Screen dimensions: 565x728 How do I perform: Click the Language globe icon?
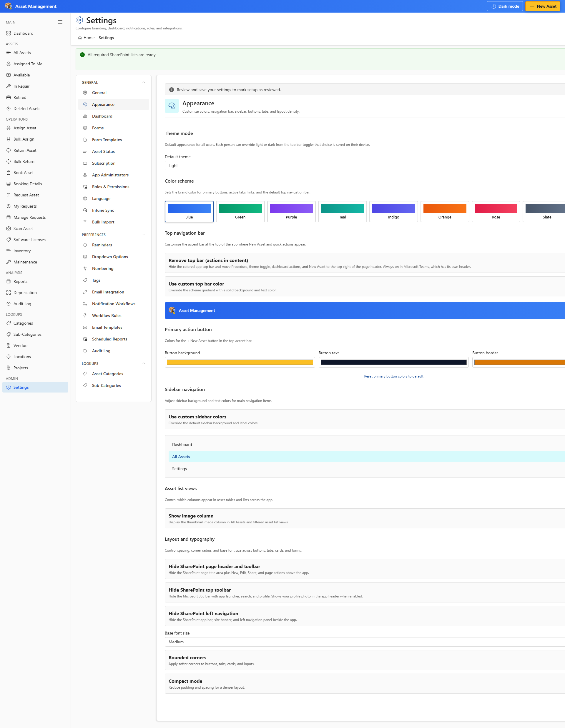coord(85,198)
